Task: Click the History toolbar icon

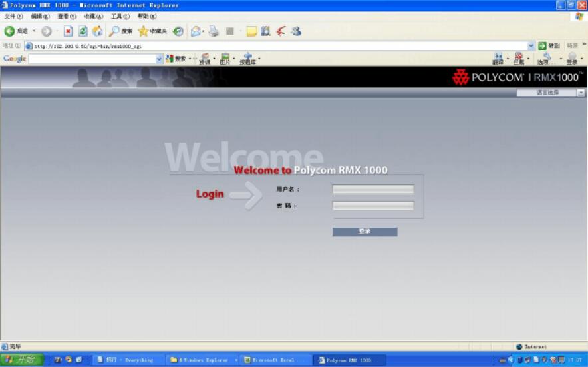Action: (178, 31)
